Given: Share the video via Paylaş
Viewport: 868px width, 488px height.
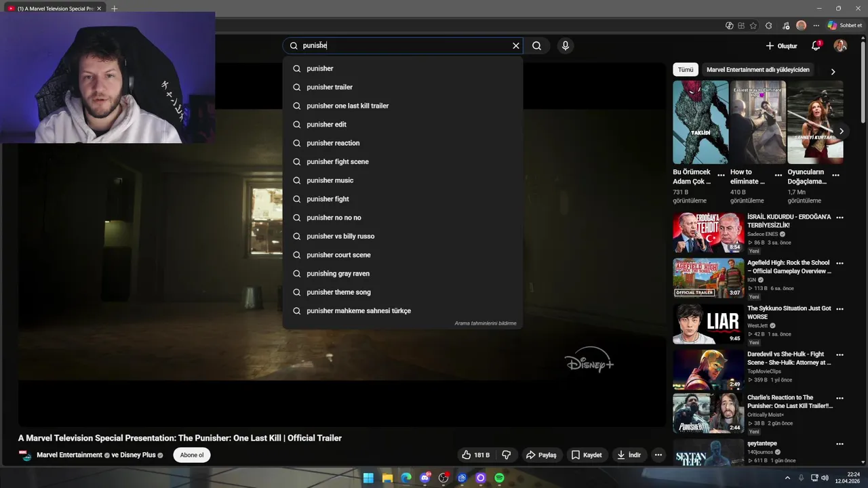Looking at the screenshot, I should tap(541, 455).
